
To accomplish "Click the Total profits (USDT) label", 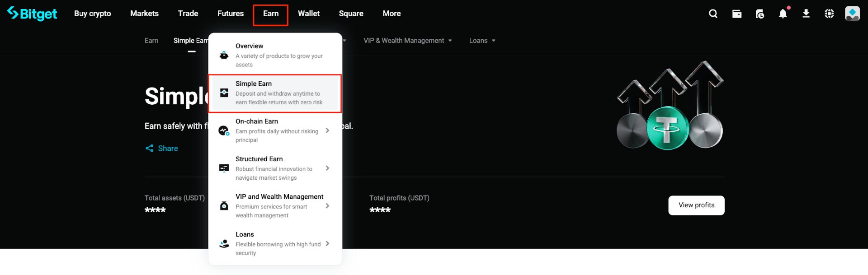I will (x=399, y=198).
